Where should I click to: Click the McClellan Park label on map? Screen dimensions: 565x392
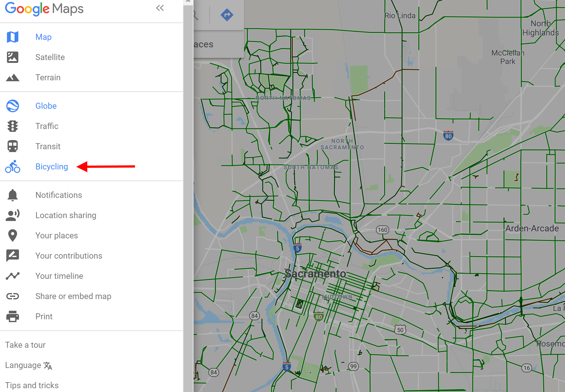click(x=508, y=57)
